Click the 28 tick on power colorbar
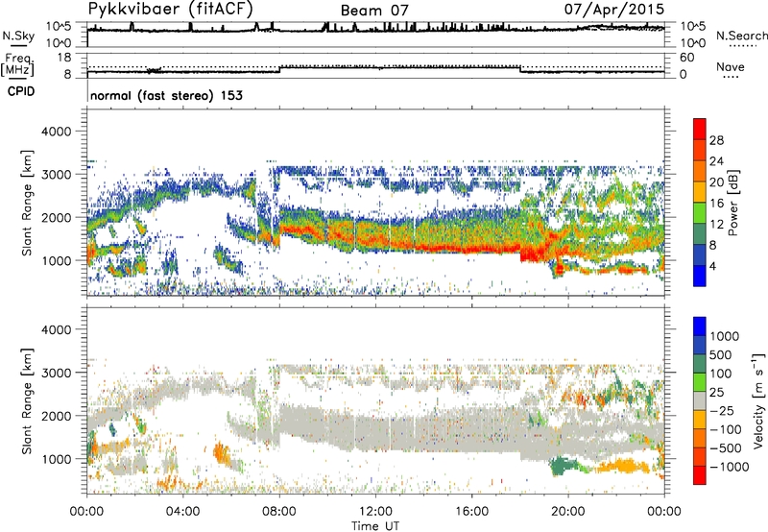This screenshot has height=532, width=768. click(716, 140)
